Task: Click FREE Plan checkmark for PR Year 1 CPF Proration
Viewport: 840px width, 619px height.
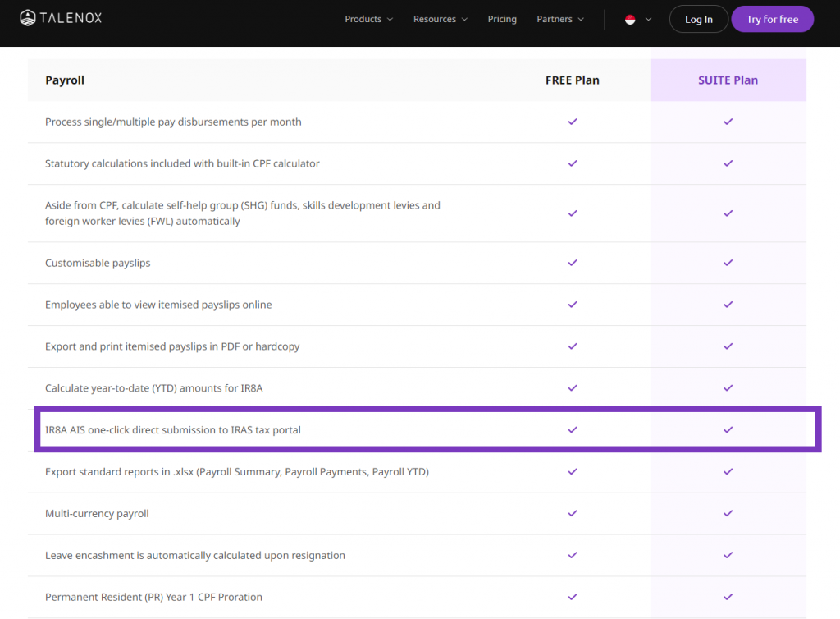Action: tap(573, 597)
